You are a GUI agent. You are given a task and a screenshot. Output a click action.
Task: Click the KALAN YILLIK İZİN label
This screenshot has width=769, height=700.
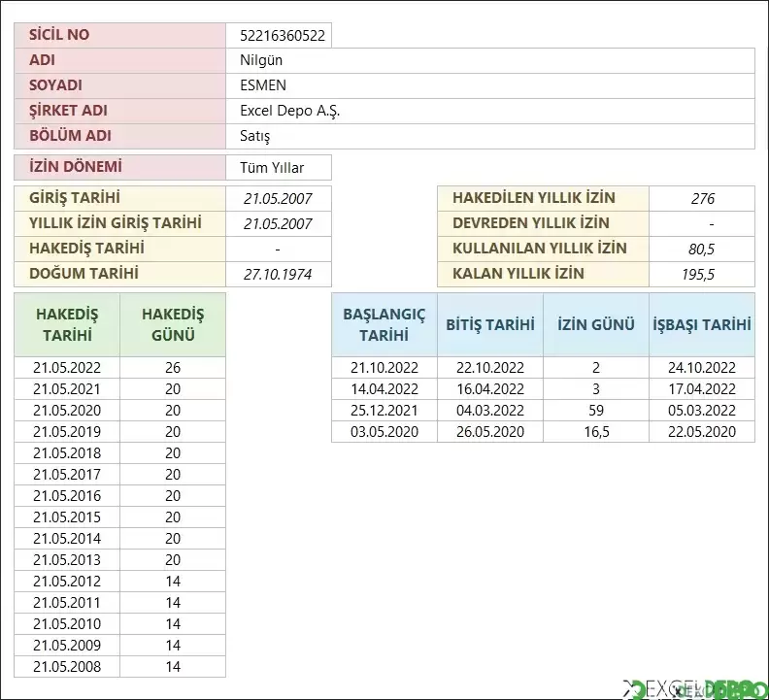(x=543, y=274)
